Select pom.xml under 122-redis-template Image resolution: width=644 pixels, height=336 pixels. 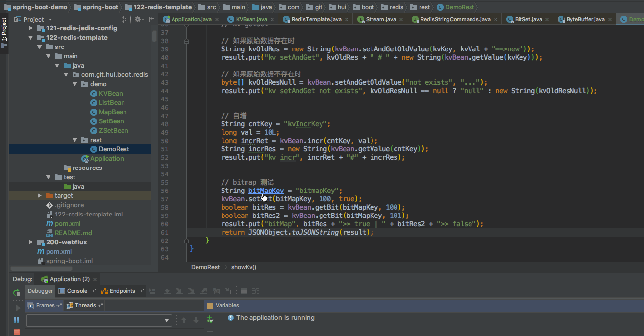click(x=68, y=223)
